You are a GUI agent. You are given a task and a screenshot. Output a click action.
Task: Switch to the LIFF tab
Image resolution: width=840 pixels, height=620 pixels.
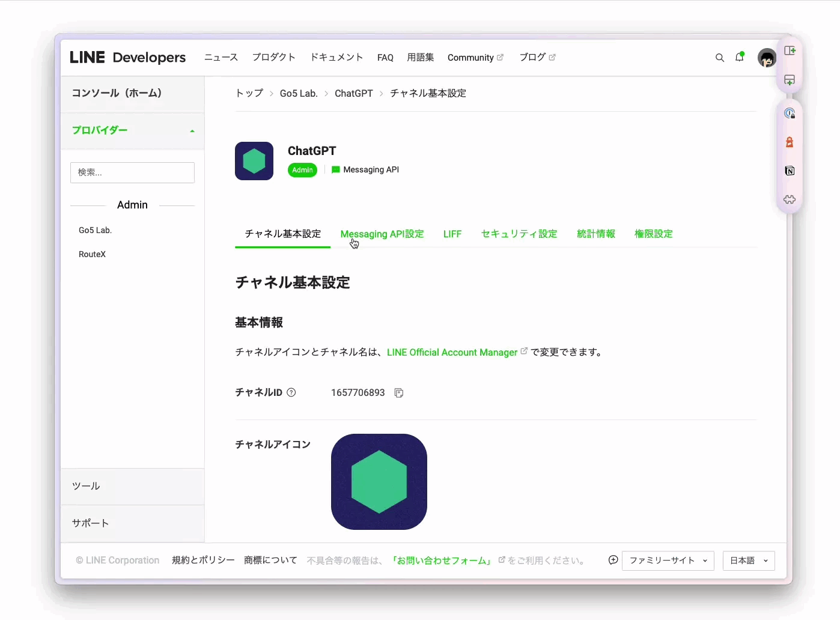coord(452,234)
